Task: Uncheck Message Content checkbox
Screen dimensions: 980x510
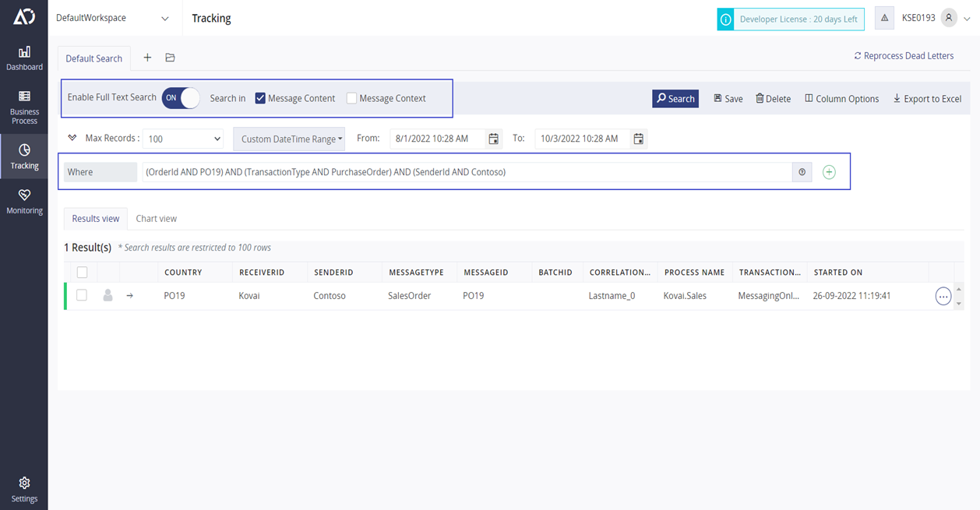Action: coord(260,98)
